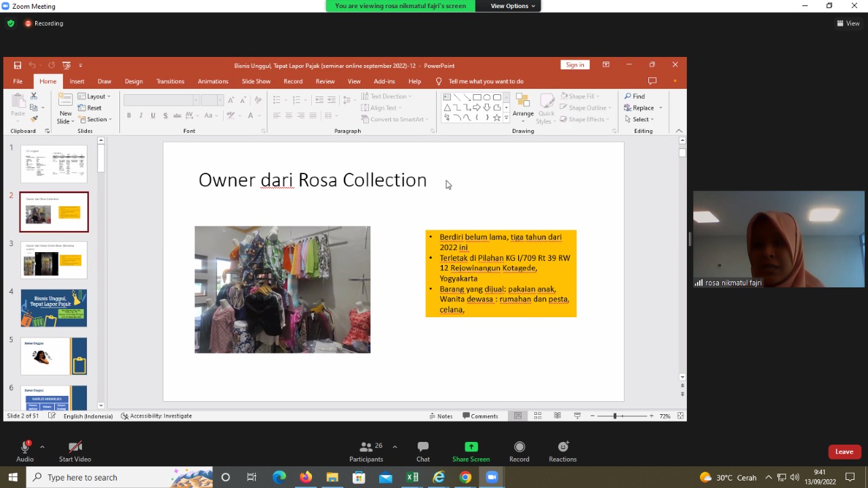868x488 pixels.
Task: Toggle Start Video camera on
Action: pos(75,447)
